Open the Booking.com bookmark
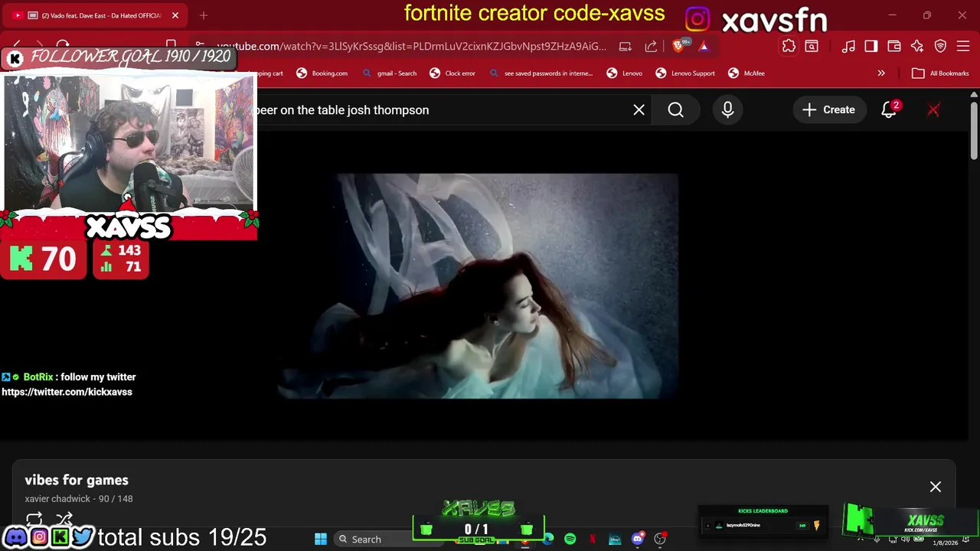This screenshot has height=551, width=980. [322, 73]
